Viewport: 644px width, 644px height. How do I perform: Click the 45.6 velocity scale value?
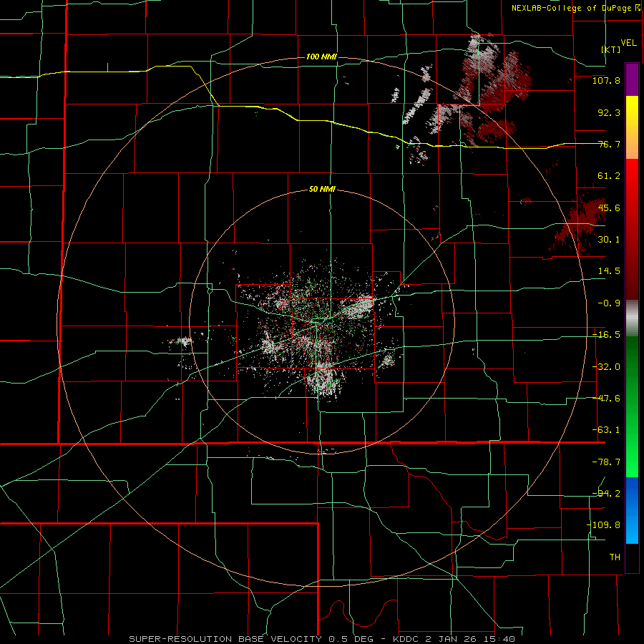click(x=609, y=208)
